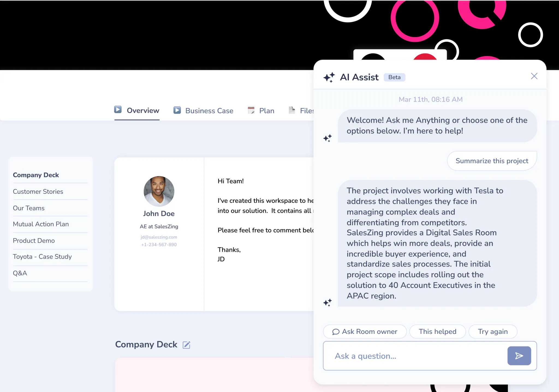Image resolution: width=559 pixels, height=392 pixels.
Task: Click the AI Assist sparkle icon in header
Action: 329,77
